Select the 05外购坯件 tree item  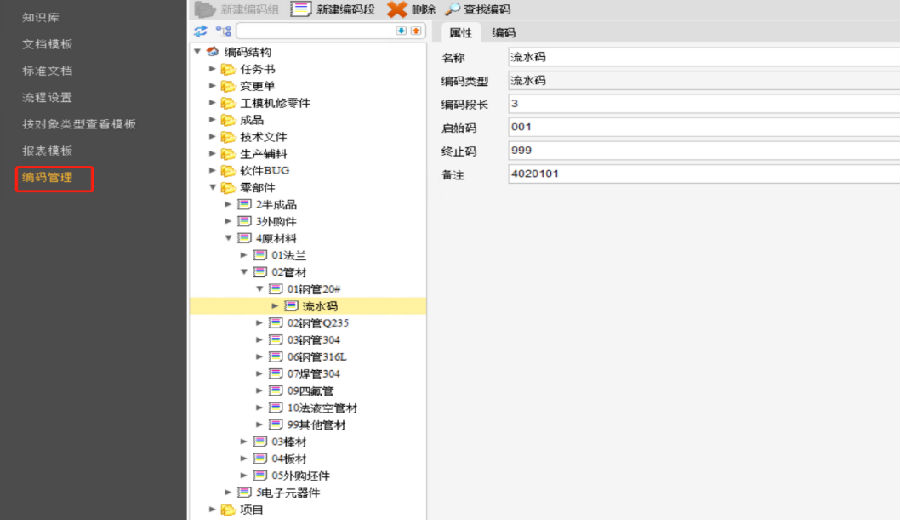click(x=300, y=475)
